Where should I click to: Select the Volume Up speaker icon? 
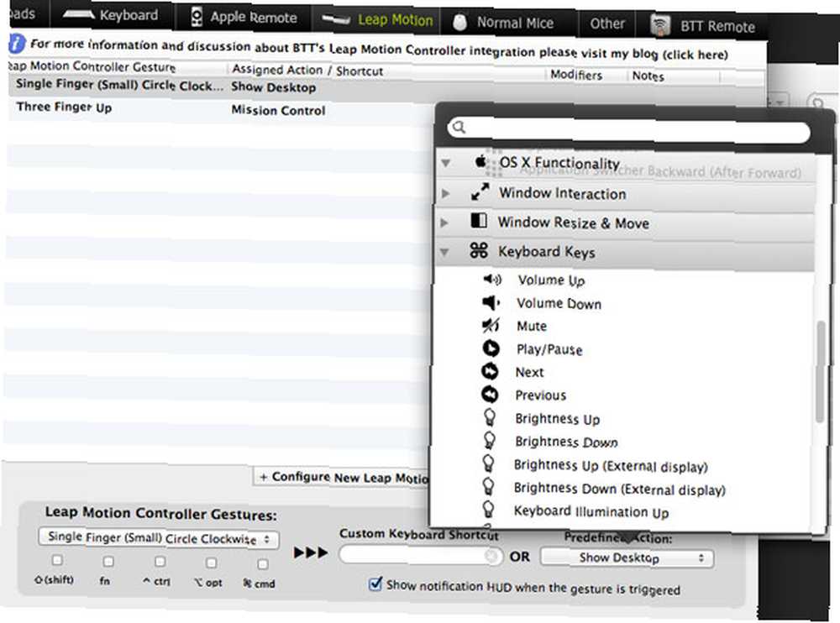pyautogui.click(x=491, y=279)
